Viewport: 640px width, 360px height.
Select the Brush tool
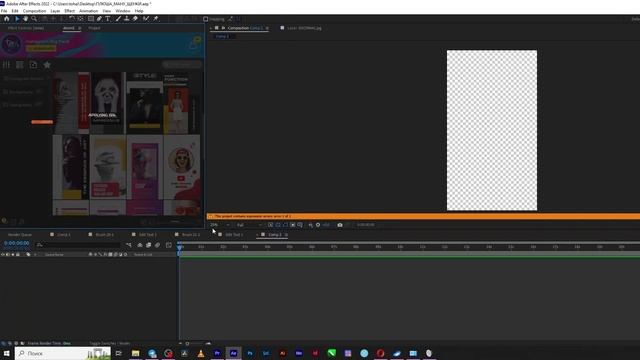tap(118, 19)
